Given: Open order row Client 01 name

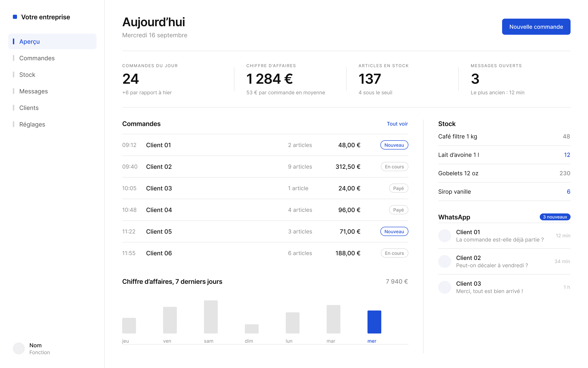Looking at the screenshot, I should pyautogui.click(x=158, y=145).
